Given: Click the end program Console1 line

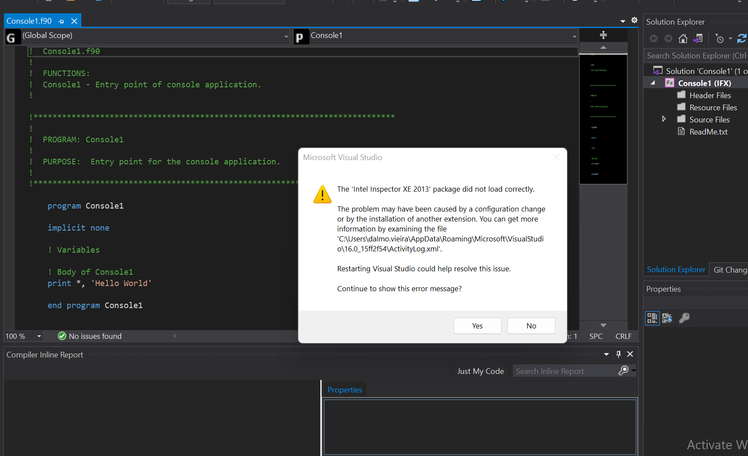Looking at the screenshot, I should coord(95,305).
